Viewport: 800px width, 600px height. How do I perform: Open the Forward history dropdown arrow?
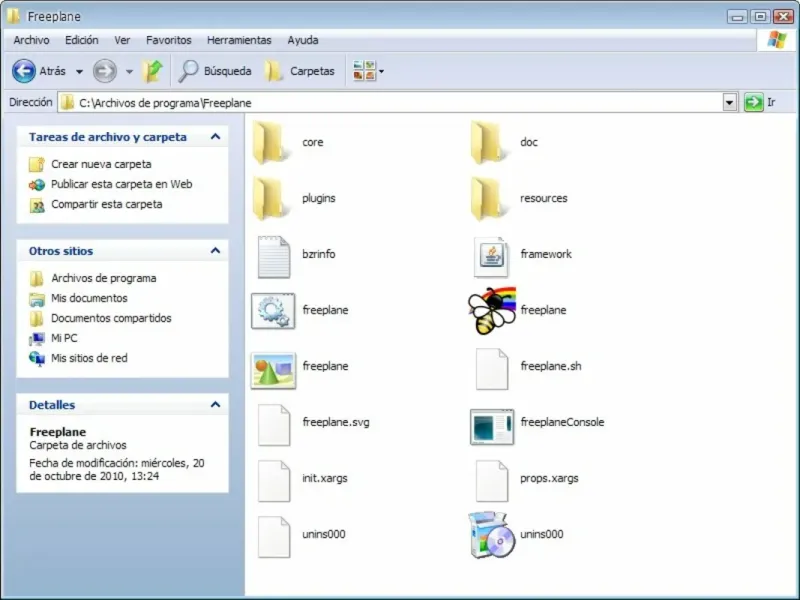pyautogui.click(x=130, y=71)
